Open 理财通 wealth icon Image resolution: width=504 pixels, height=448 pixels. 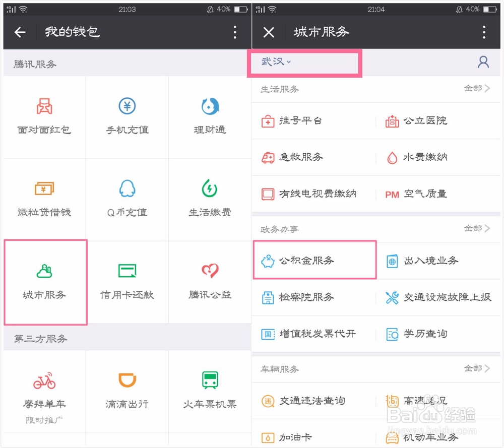pos(210,106)
